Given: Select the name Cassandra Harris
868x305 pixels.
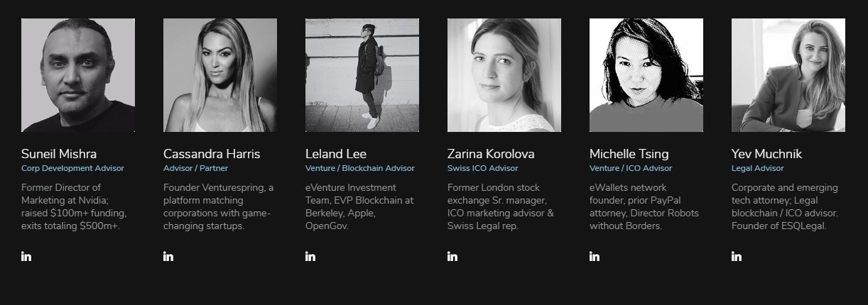Looking at the screenshot, I should tap(212, 154).
